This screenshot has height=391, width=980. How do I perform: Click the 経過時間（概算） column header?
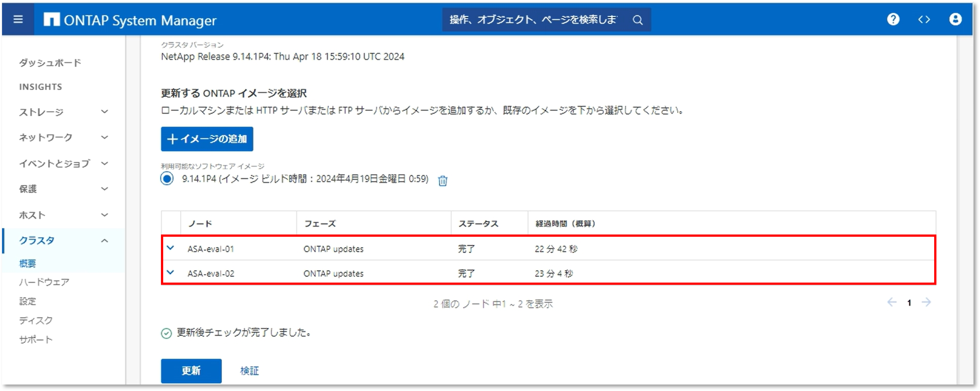(565, 224)
